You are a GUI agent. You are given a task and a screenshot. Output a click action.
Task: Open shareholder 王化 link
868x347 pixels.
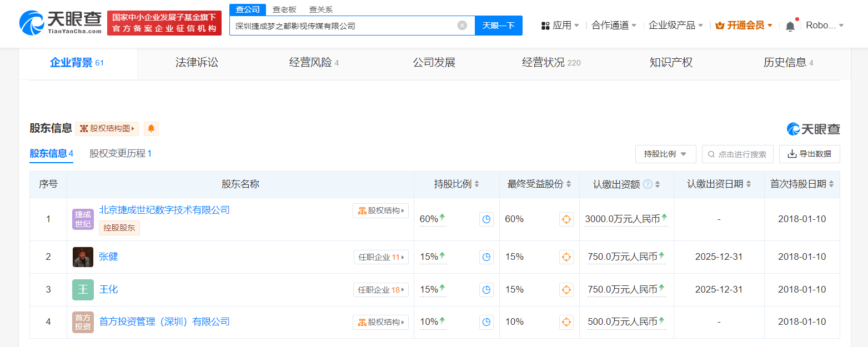(109, 290)
